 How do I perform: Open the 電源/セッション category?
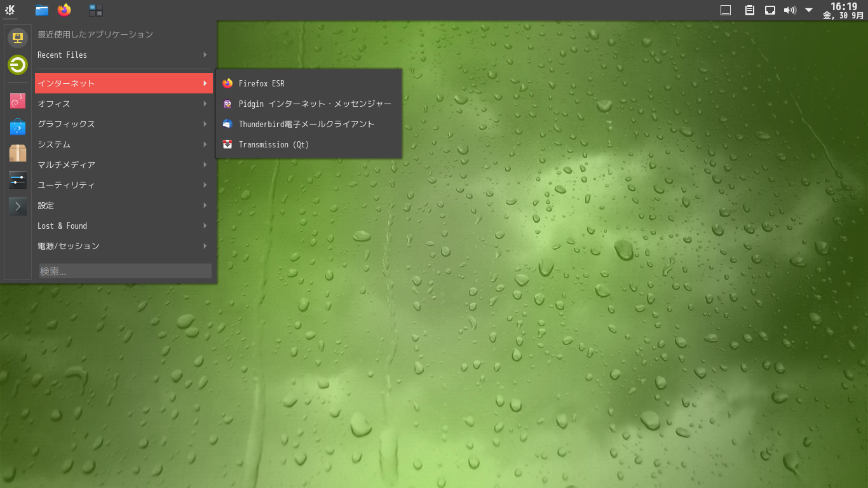pyautogui.click(x=124, y=246)
